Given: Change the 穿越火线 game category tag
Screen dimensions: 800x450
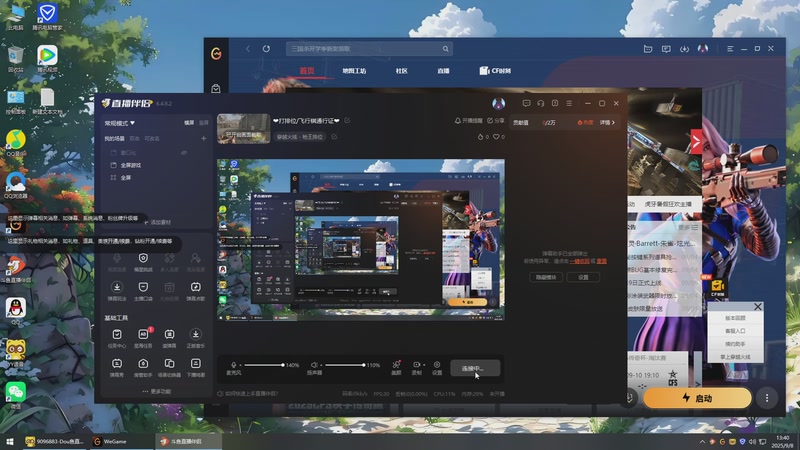Looking at the screenshot, I should pos(299,137).
